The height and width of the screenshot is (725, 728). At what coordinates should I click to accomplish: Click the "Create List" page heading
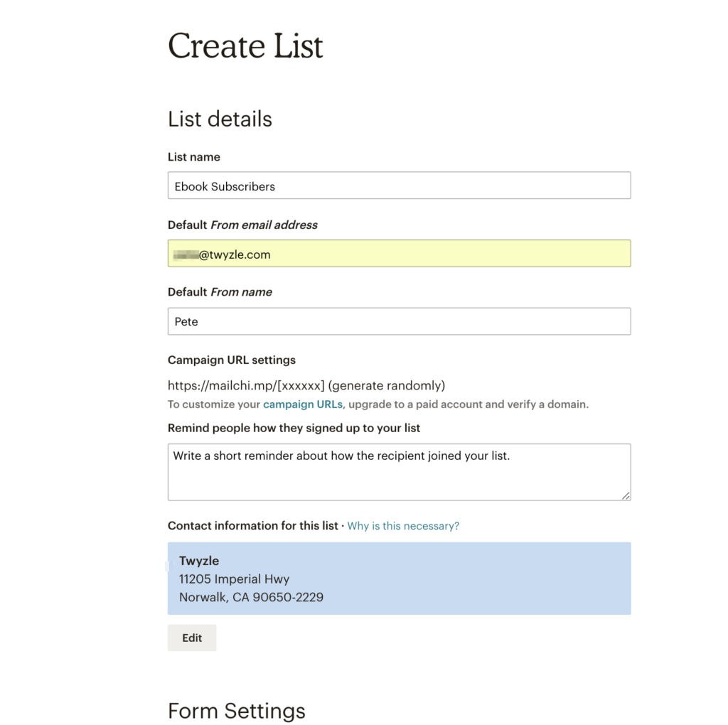click(245, 47)
